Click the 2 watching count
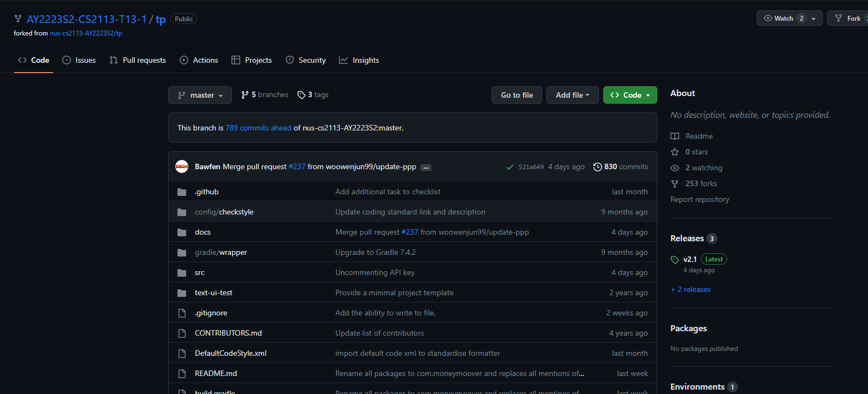The width and height of the screenshot is (868, 394). [x=704, y=168]
